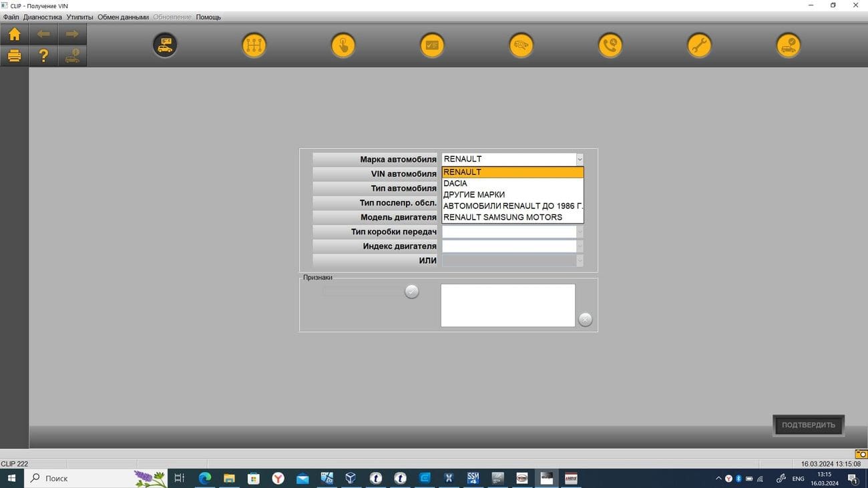
Task: Open the Файл menu
Action: tap(11, 17)
